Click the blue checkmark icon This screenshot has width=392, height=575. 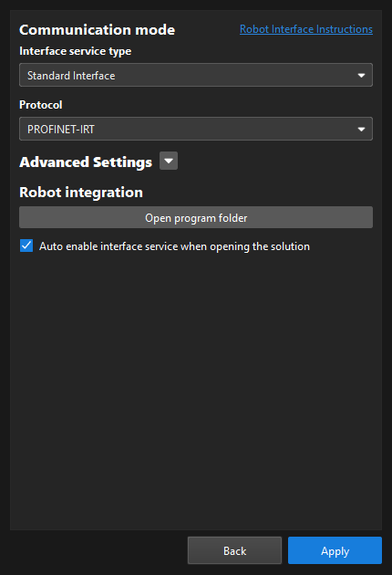(26, 246)
